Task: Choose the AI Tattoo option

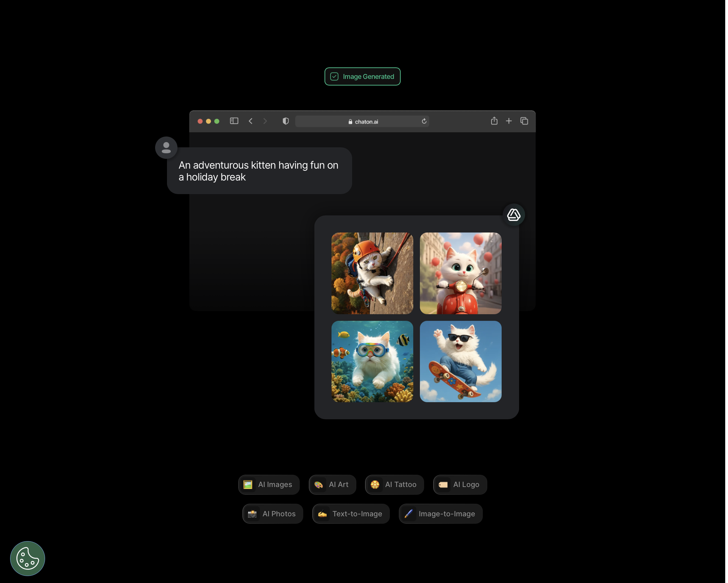Action: 394,485
